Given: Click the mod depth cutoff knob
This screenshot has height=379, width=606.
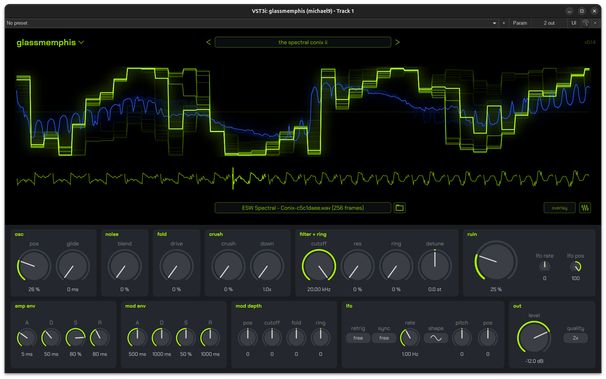Looking at the screenshot, I should pos(272,338).
